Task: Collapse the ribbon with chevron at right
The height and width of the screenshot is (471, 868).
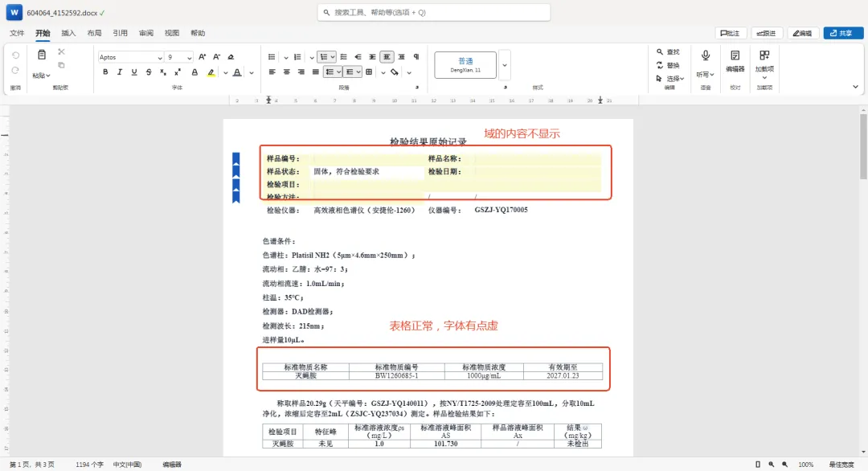Action: click(855, 87)
